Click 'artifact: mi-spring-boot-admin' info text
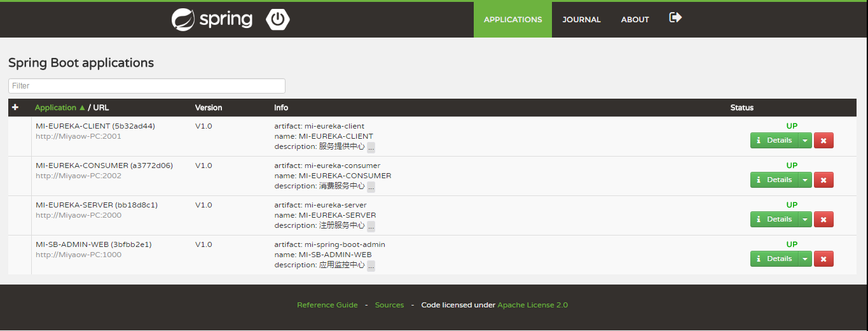 [329, 244]
